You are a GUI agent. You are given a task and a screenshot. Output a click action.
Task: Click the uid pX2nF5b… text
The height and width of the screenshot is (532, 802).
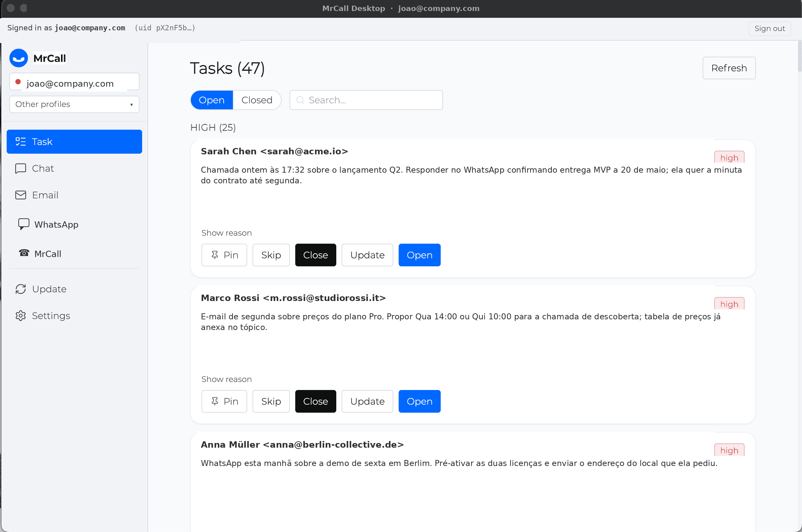click(165, 28)
